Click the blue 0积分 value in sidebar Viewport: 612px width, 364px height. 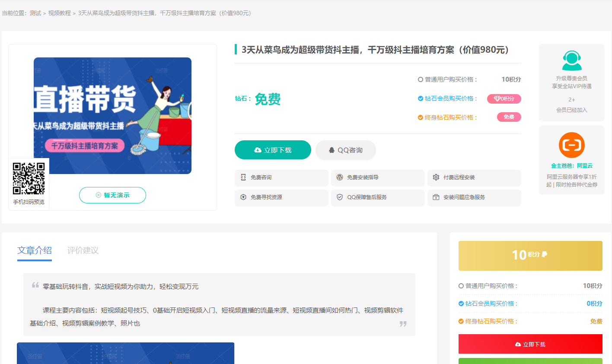(x=594, y=304)
